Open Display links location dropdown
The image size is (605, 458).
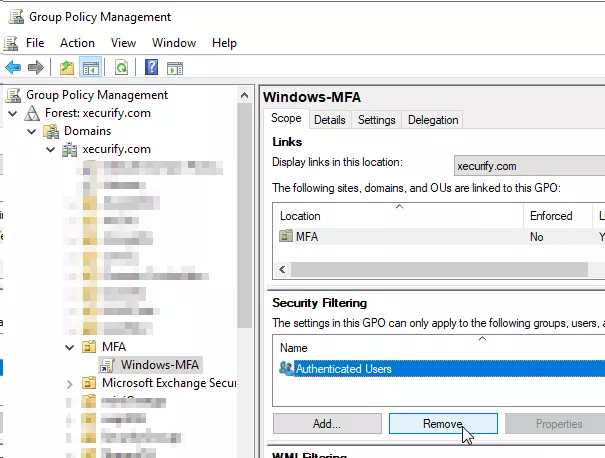coord(529,166)
